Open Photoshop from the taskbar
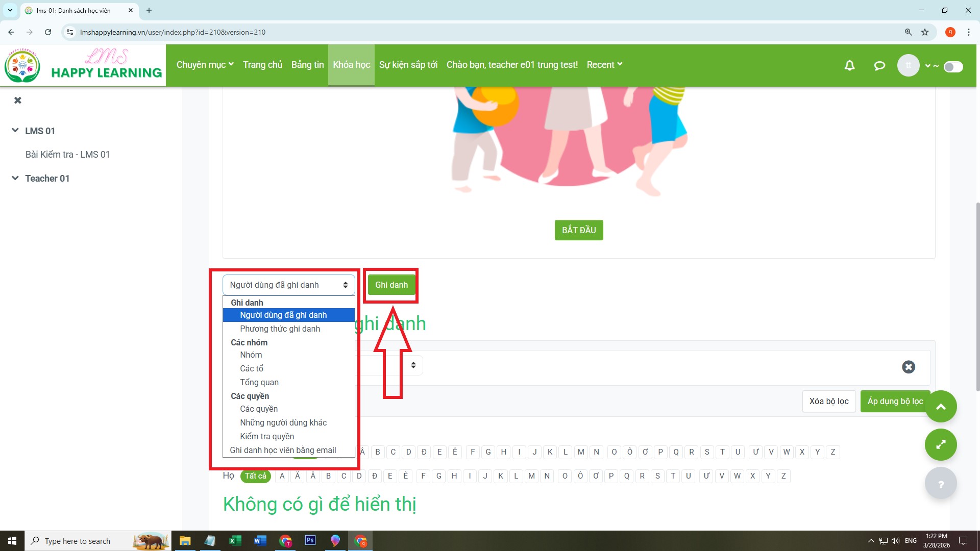Viewport: 980px width, 551px height. pos(310,540)
